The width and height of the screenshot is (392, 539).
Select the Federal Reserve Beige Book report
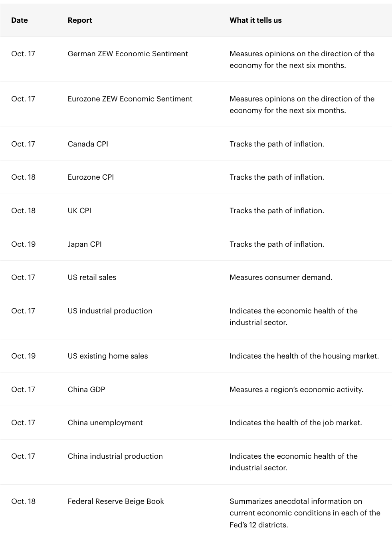(116, 501)
